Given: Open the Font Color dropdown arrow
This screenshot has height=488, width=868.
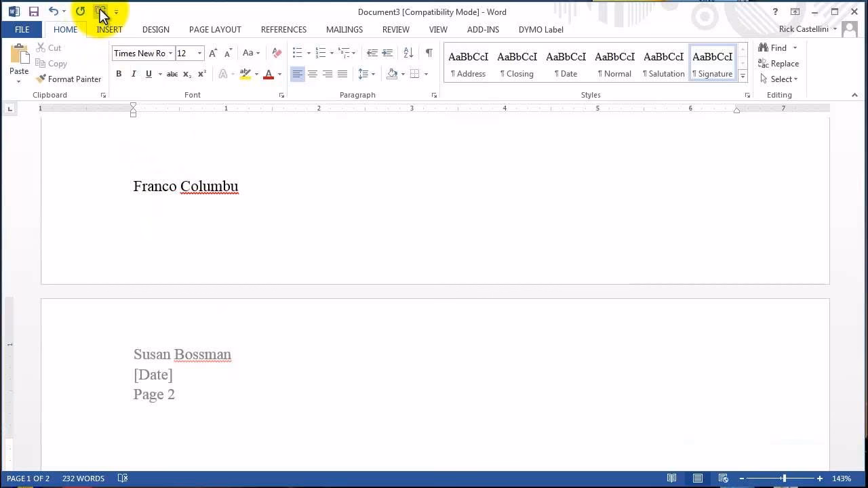Looking at the screenshot, I should (x=278, y=73).
